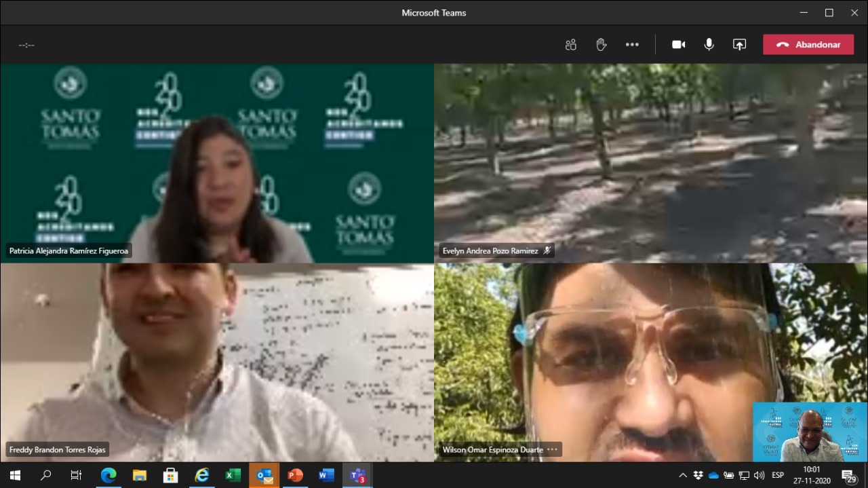Open the ESP input language menu
Image resolution: width=868 pixels, height=488 pixels.
pyautogui.click(x=778, y=475)
